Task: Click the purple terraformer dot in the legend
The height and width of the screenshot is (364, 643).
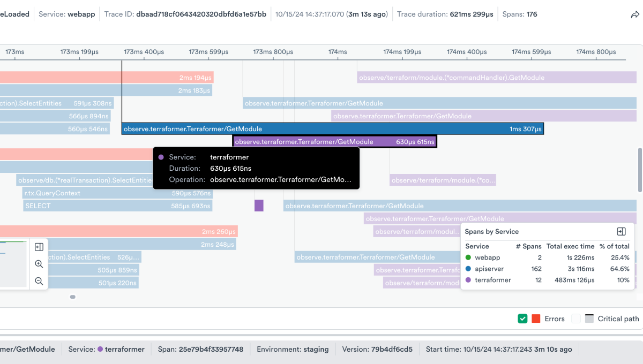Action: pos(468,280)
